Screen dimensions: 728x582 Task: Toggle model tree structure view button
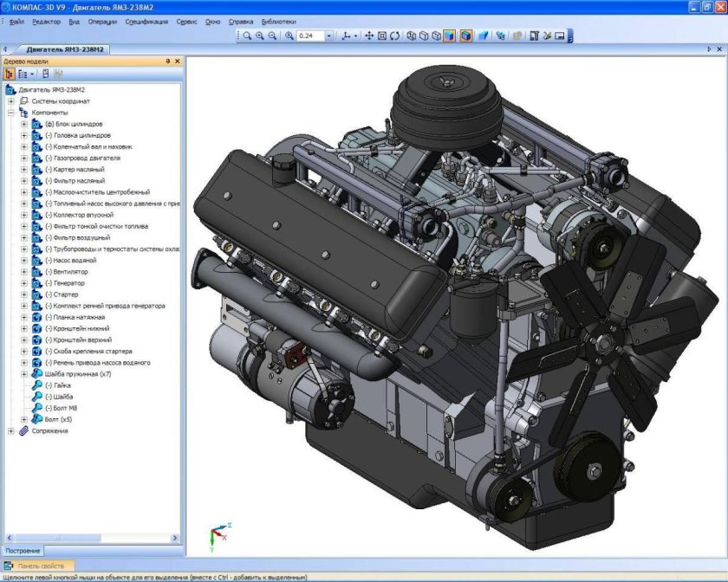(9, 74)
